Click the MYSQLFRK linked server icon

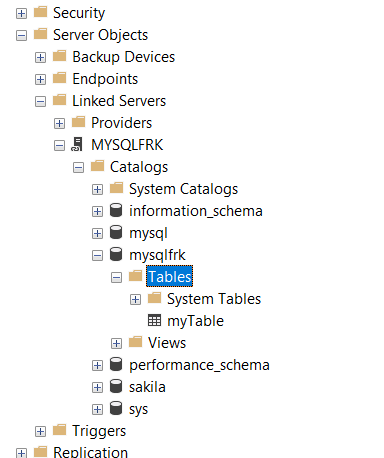point(77,145)
